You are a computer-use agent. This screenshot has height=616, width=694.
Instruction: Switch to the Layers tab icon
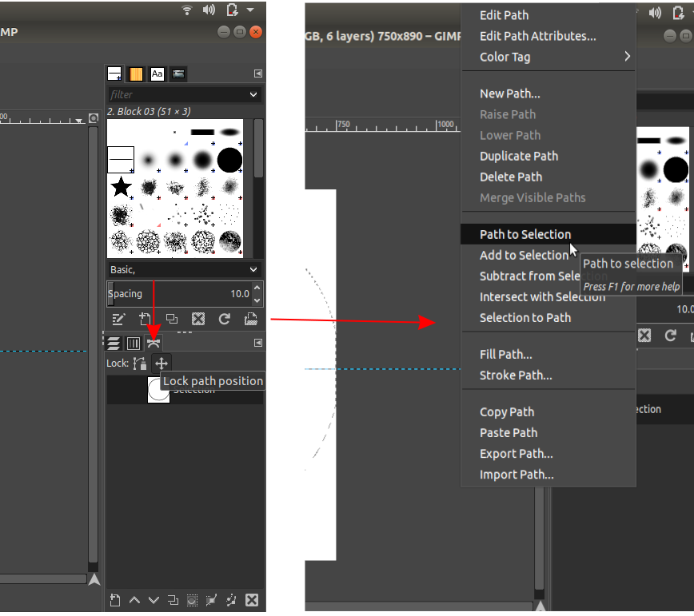[x=114, y=343]
